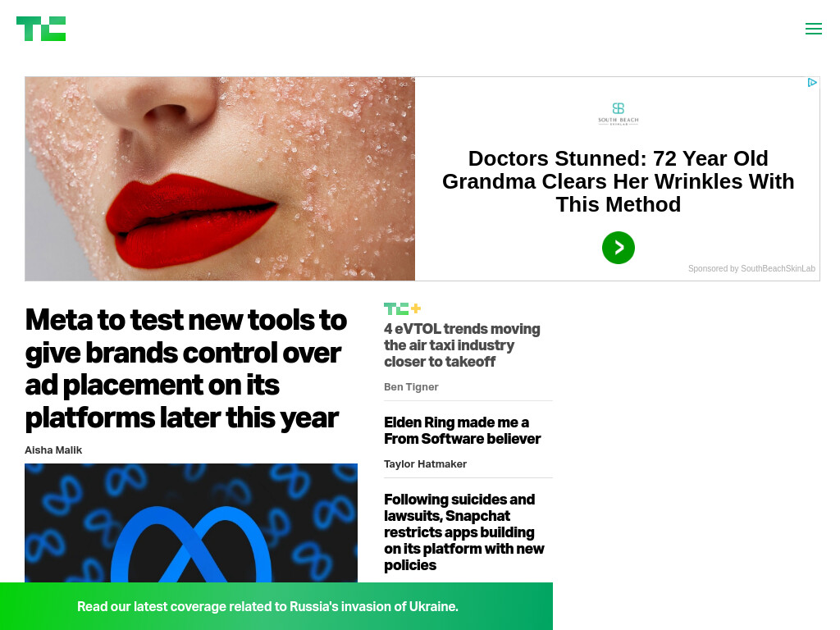The image size is (840, 630).
Task: Click the green arrow button in the ad
Action: pyautogui.click(x=619, y=248)
